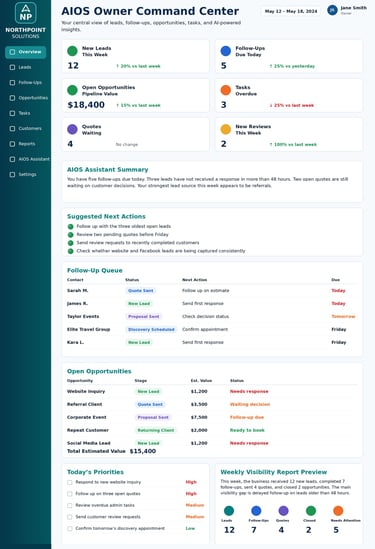Open Settings from the sidebar
The image size is (375, 549).
[x=26, y=174]
